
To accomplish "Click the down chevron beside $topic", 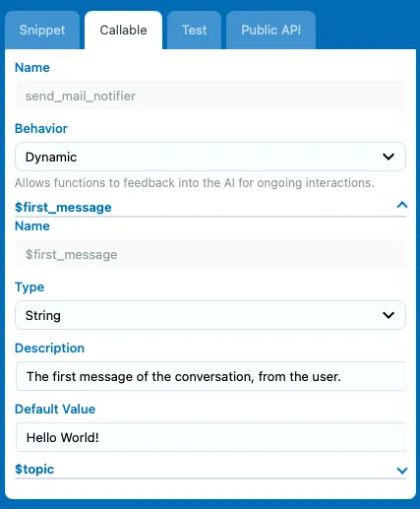I will (x=402, y=471).
